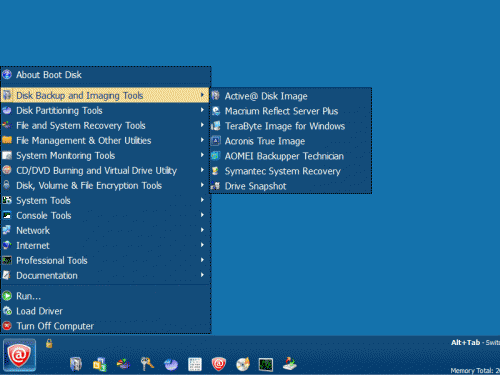Click the Macrium Reflect Server Plus icon
Viewport: 500px width, 375px height.
click(x=216, y=111)
